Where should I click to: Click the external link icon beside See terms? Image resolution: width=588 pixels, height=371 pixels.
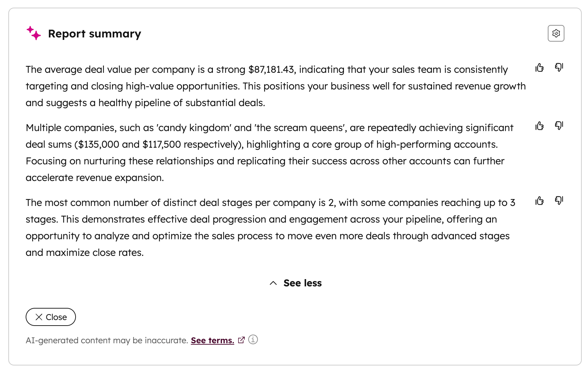241,340
